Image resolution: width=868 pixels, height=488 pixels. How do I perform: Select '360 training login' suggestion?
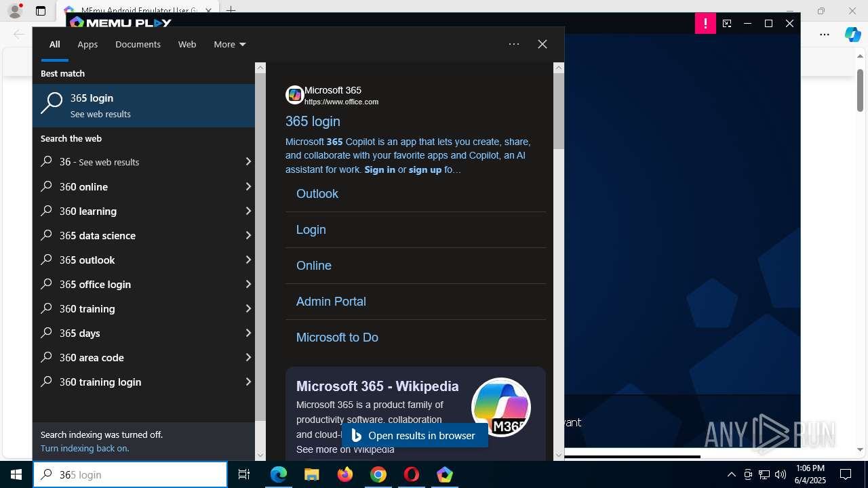click(144, 382)
